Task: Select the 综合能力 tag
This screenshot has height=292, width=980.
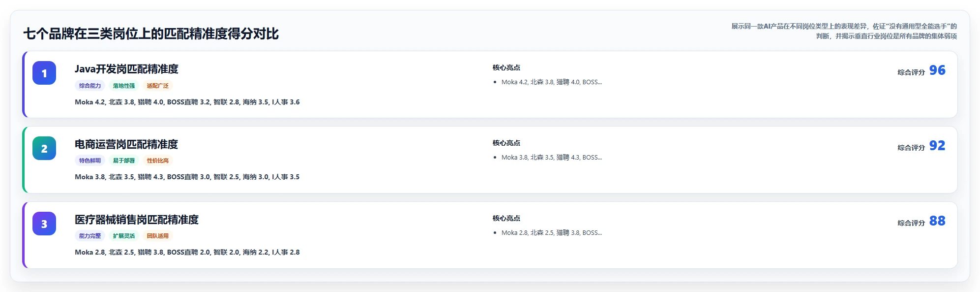Action: point(90,86)
